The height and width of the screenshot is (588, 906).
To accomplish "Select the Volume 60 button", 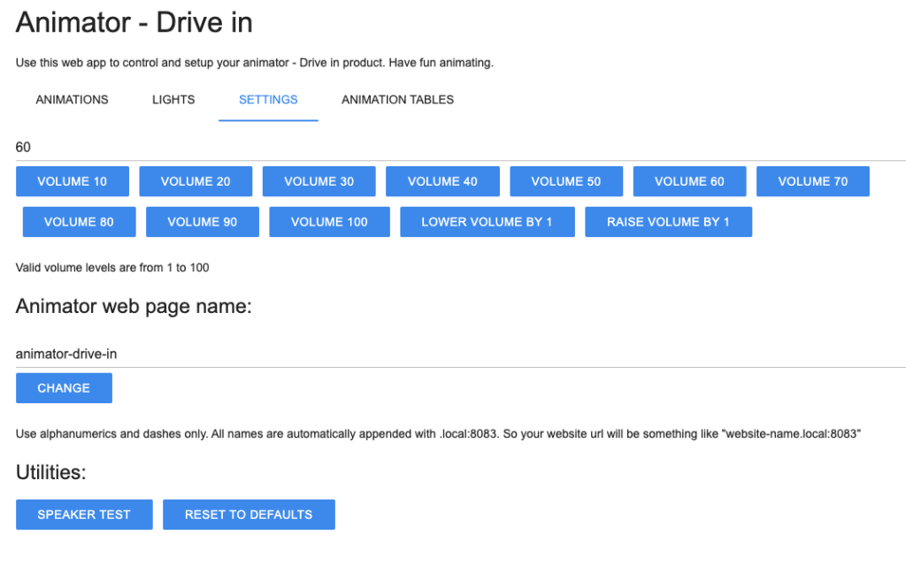I will pyautogui.click(x=689, y=181).
